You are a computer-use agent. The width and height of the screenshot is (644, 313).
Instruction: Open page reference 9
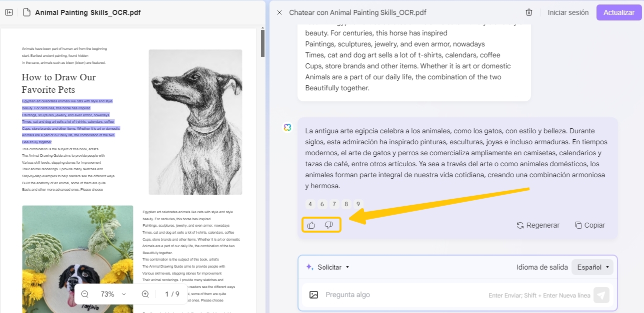pyautogui.click(x=358, y=204)
